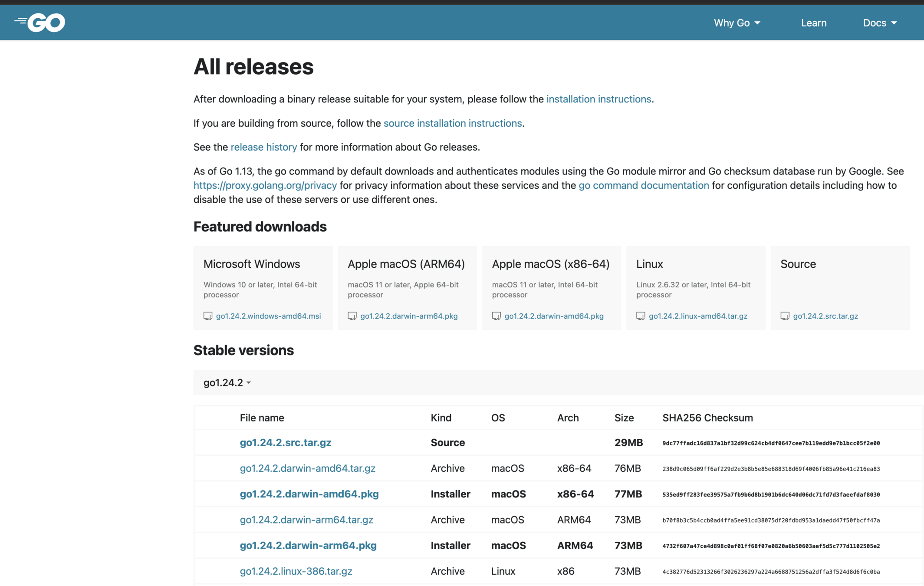
Task: Follow the source installation instructions link
Action: [452, 123]
